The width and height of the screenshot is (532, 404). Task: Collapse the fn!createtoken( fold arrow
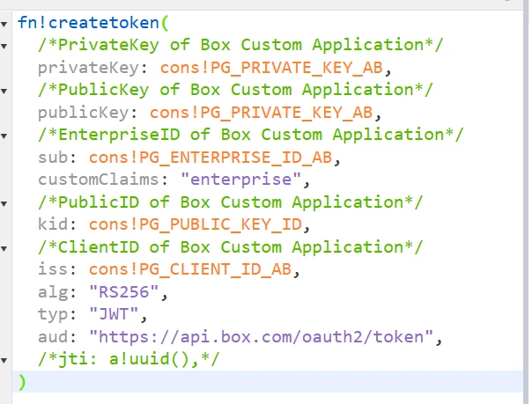coord(4,24)
